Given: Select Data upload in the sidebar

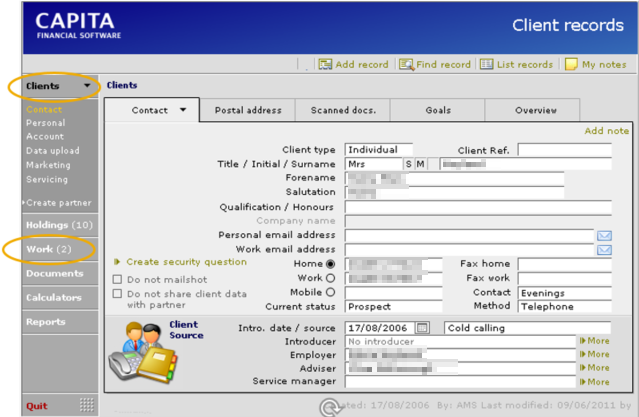Looking at the screenshot, I should (x=53, y=151).
